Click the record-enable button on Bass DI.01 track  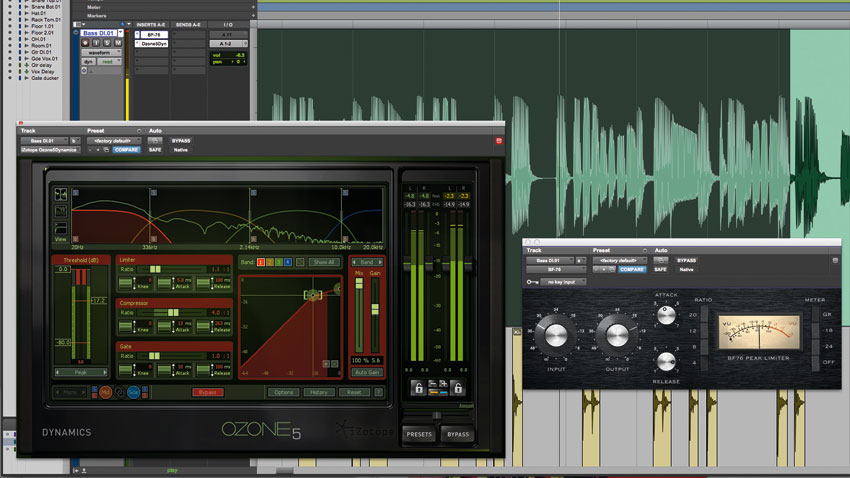[x=85, y=43]
